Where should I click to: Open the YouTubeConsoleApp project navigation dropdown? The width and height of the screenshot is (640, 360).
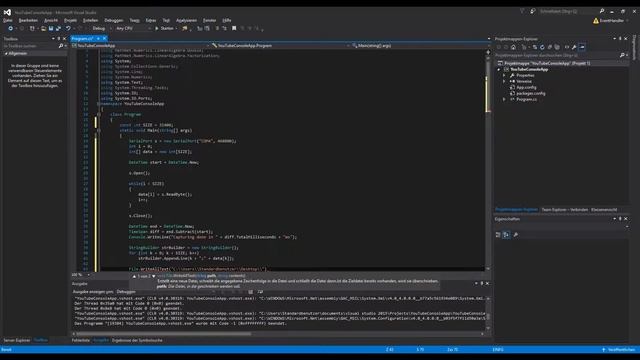click(x=140, y=46)
